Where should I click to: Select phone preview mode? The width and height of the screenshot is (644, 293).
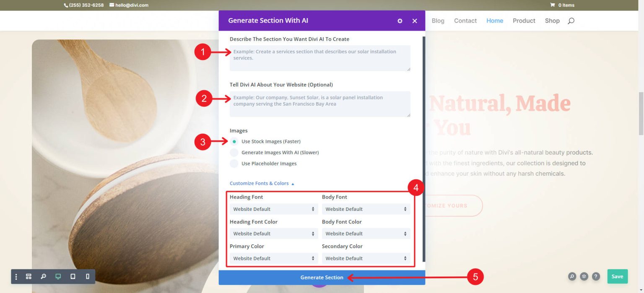tap(87, 276)
